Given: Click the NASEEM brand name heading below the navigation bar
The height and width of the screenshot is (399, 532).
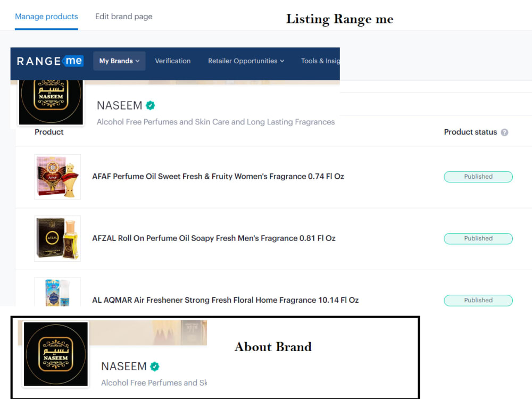Looking at the screenshot, I should (119, 105).
